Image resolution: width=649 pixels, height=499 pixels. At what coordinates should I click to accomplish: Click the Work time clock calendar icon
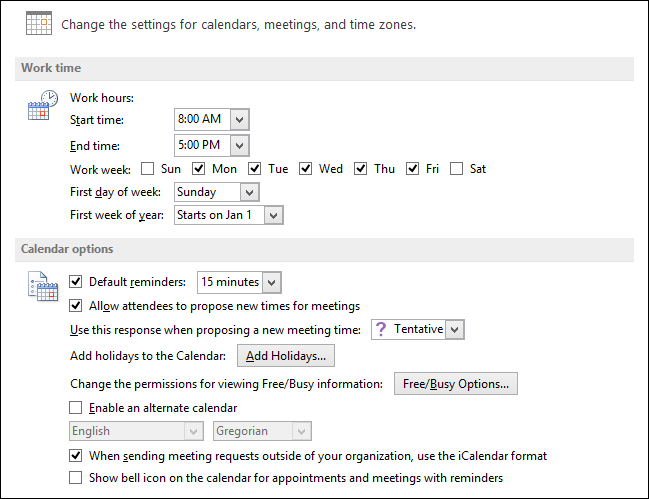coord(42,105)
